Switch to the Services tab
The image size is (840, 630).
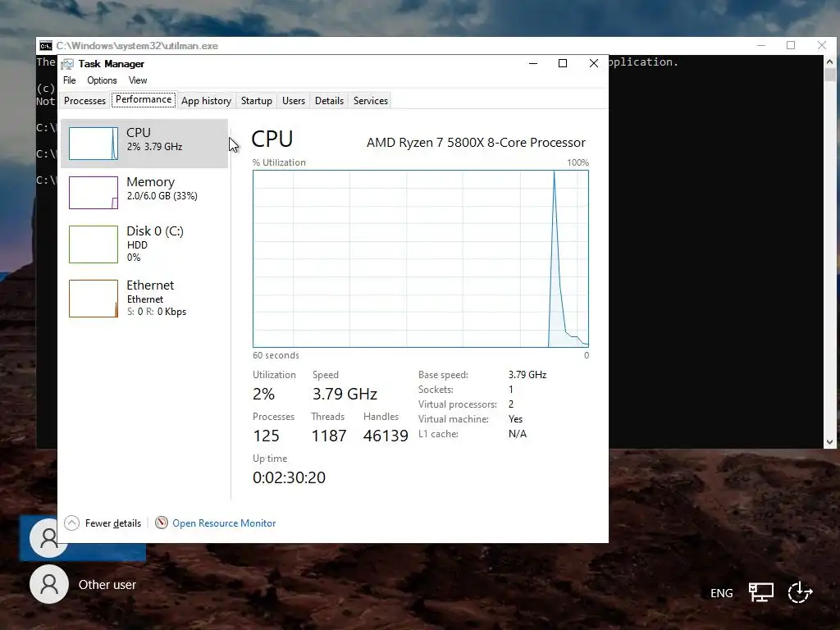(x=371, y=101)
